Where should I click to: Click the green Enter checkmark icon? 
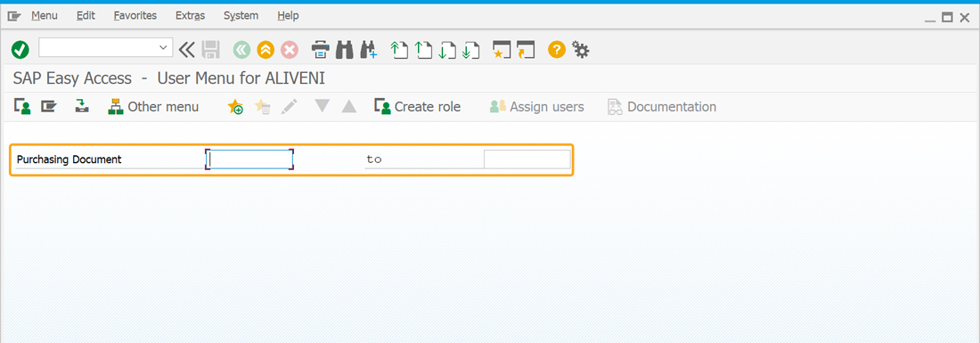(20, 49)
